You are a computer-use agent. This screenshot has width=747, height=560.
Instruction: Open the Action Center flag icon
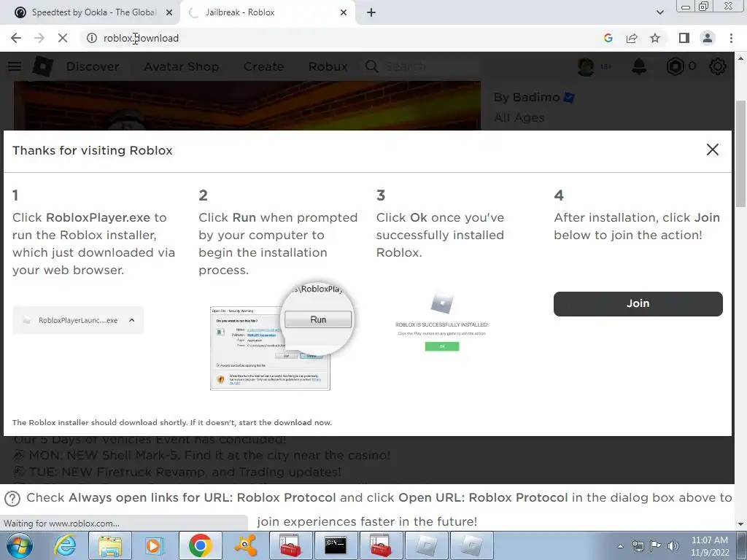point(656,546)
